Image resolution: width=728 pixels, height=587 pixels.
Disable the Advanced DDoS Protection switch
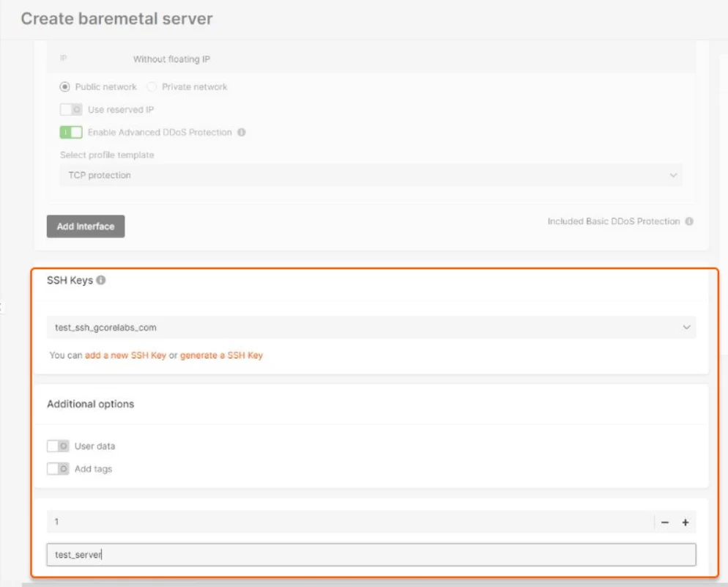[71, 133]
